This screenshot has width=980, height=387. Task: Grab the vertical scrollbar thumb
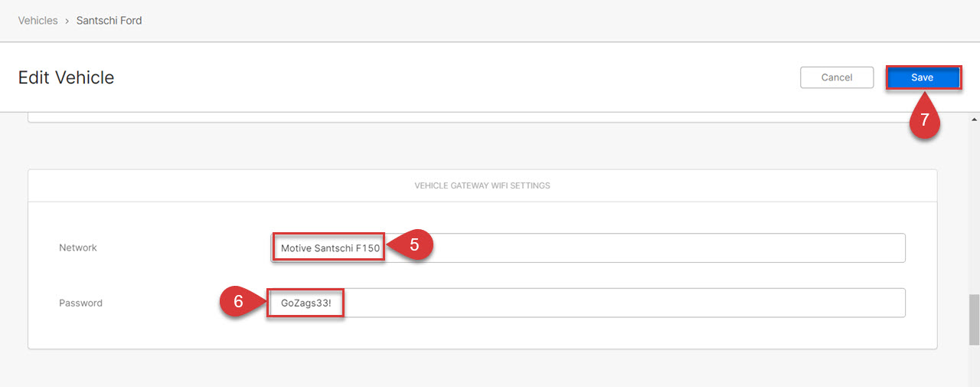coord(974,320)
